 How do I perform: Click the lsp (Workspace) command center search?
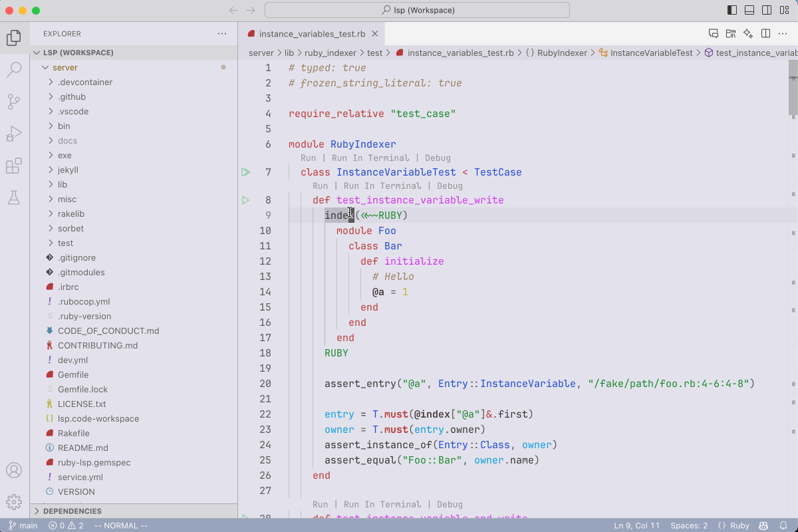417,10
